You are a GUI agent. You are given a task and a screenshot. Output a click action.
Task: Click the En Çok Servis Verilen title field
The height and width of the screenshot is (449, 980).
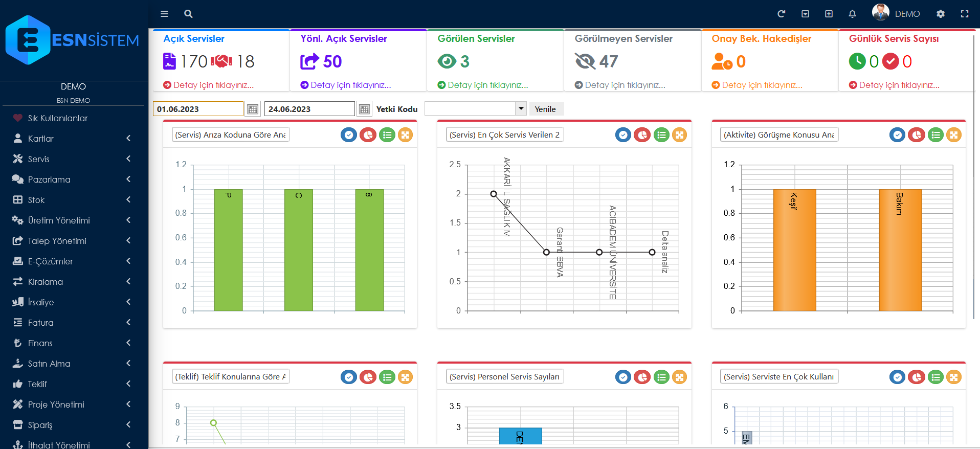(x=505, y=134)
